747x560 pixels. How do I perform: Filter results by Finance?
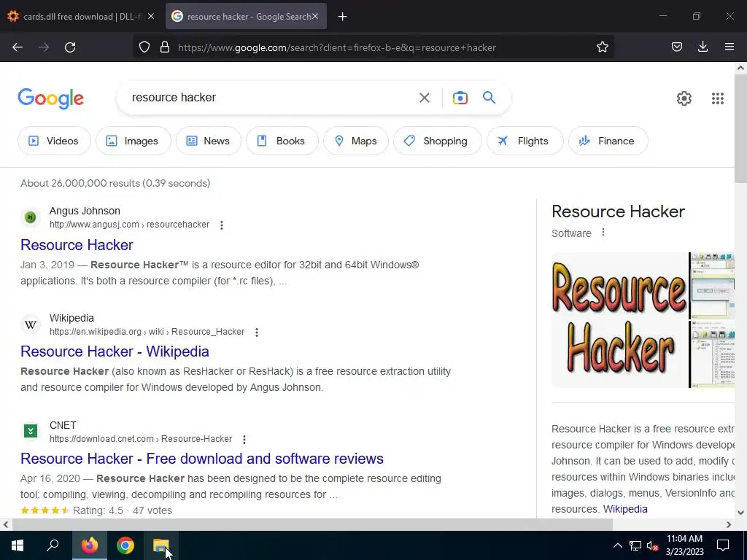click(x=608, y=141)
